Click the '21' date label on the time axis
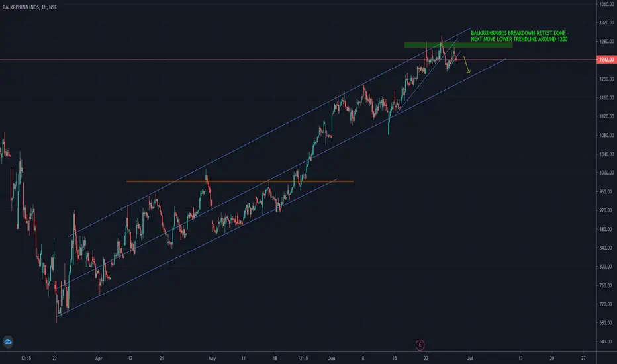This screenshot has height=364, width=617. (x=162, y=359)
